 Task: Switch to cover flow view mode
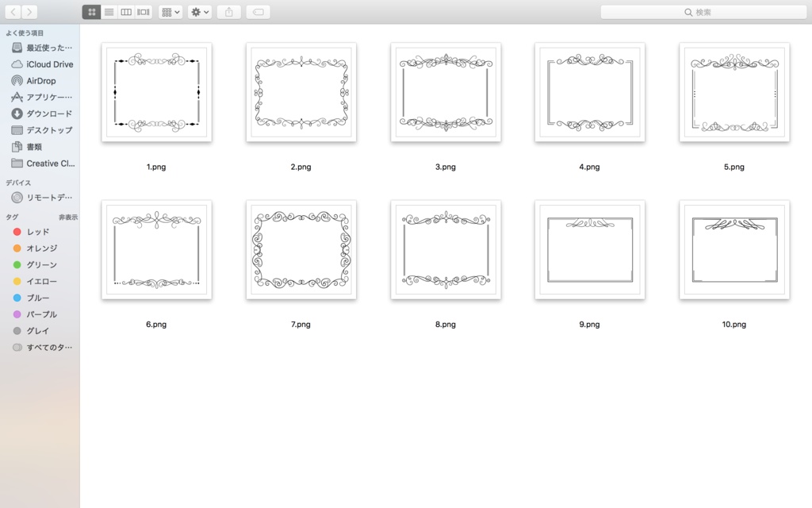tap(143, 12)
